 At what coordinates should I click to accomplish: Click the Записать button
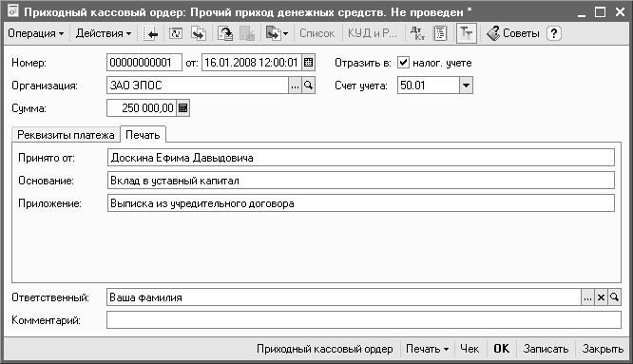[546, 349]
